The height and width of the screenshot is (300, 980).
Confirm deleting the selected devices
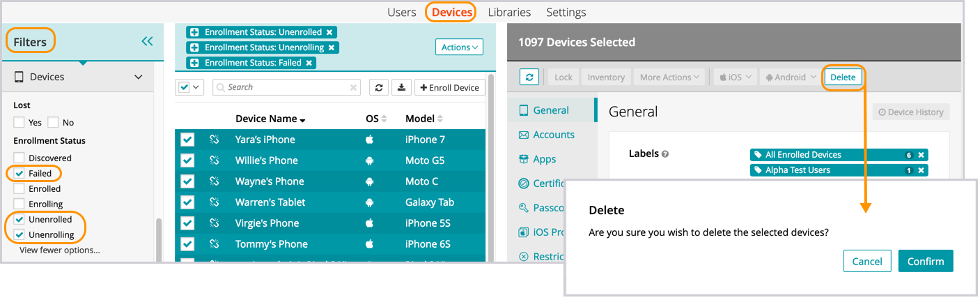click(925, 261)
